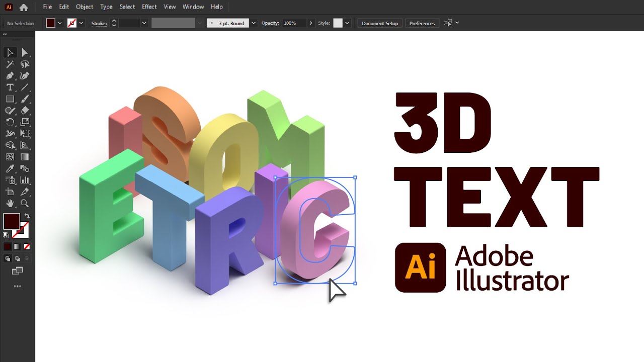Set fill to None in toolbar
This screenshot has width=644, height=362.
(27, 247)
